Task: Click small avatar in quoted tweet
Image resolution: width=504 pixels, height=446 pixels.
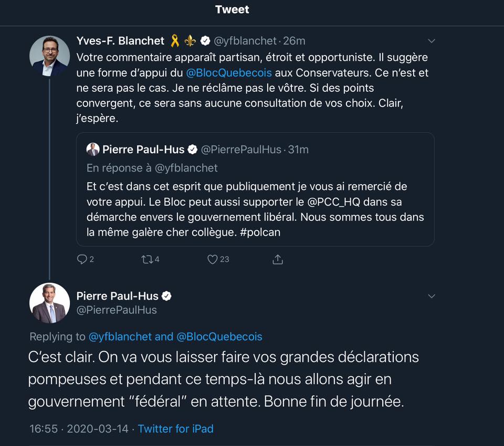Action: tap(93, 150)
